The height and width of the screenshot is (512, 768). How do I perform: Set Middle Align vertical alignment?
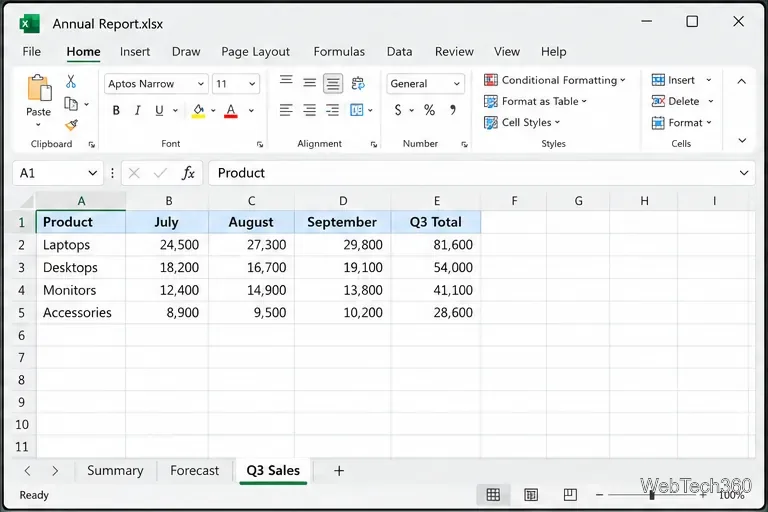coord(310,83)
